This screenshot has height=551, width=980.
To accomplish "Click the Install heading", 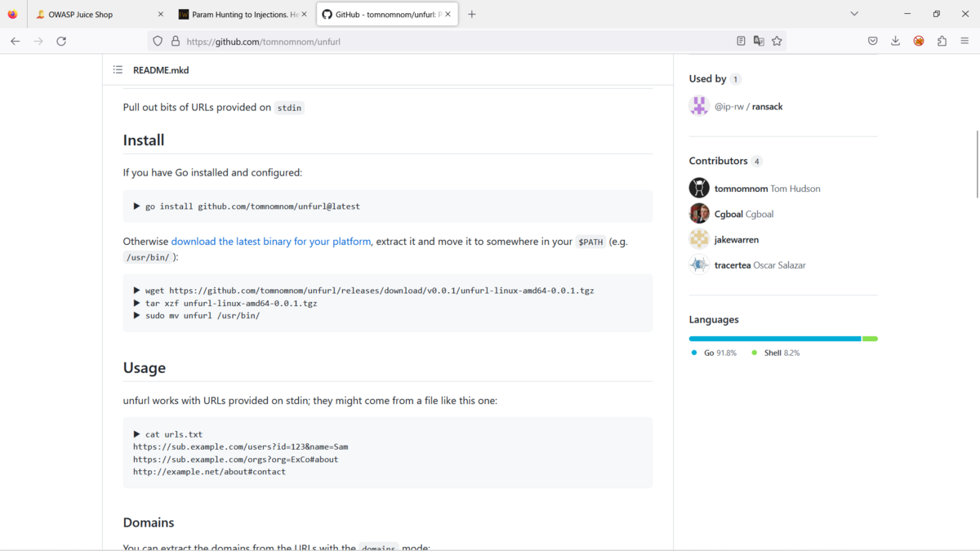I will [x=144, y=140].
